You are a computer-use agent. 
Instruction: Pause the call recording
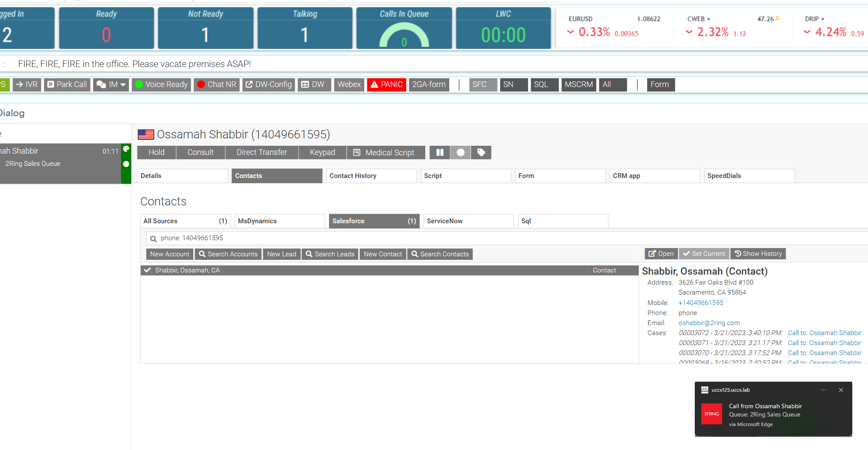[x=440, y=152]
